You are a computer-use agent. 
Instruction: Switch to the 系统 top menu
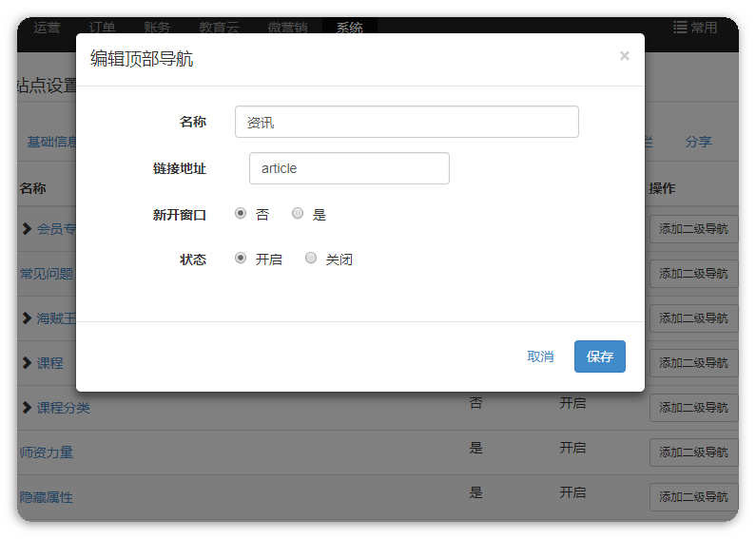(349, 28)
